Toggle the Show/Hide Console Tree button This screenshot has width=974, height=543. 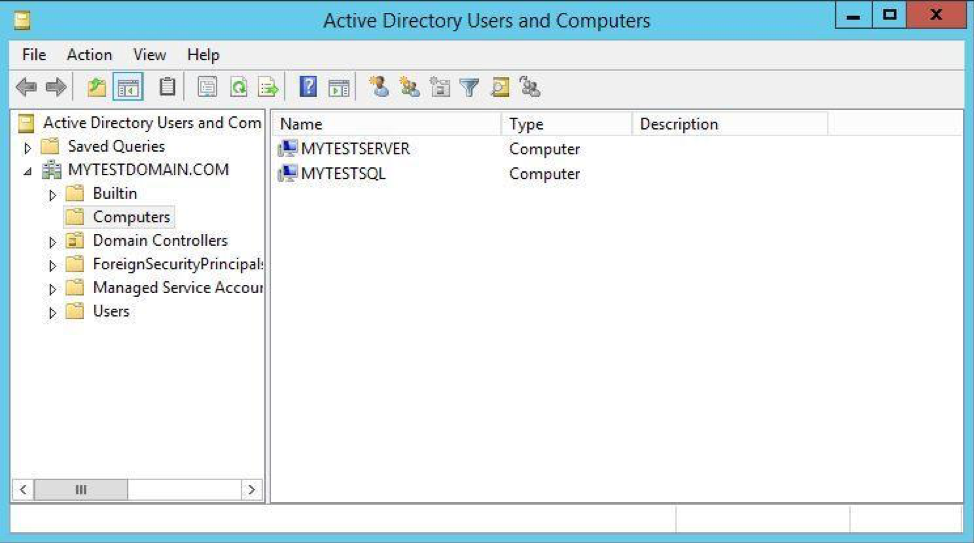(128, 88)
